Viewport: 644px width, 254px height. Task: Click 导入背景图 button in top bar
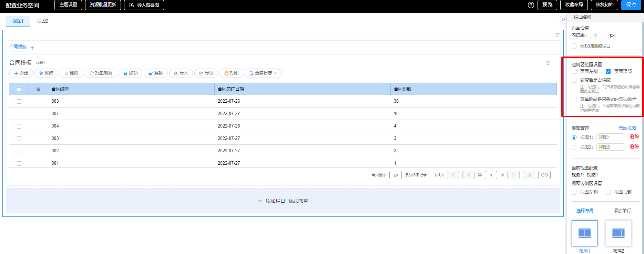coord(144,5)
